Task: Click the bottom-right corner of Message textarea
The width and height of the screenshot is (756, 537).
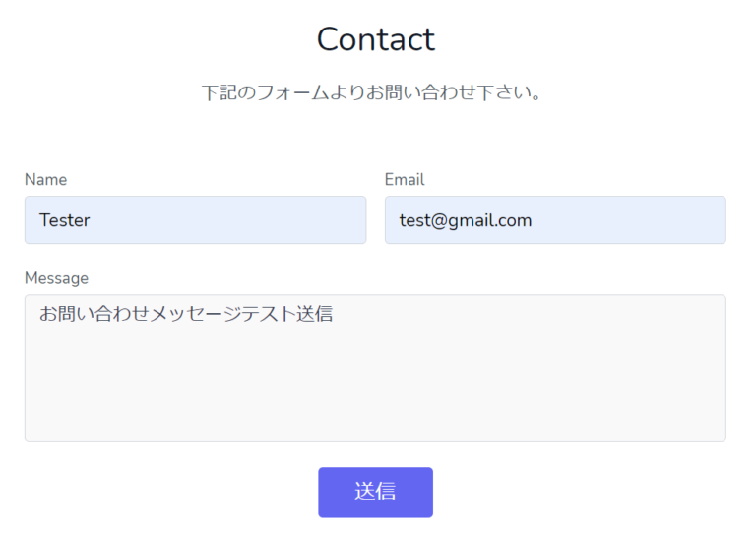Action: pyautogui.click(x=719, y=434)
